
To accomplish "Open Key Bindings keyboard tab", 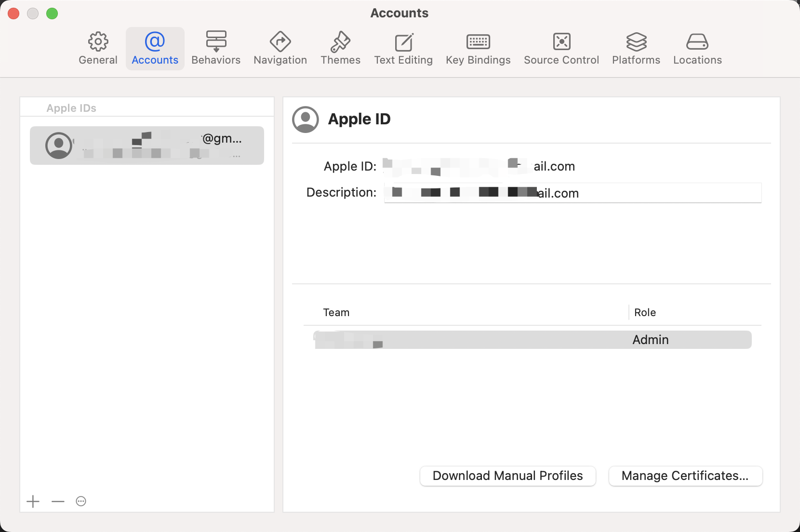I will point(478,49).
